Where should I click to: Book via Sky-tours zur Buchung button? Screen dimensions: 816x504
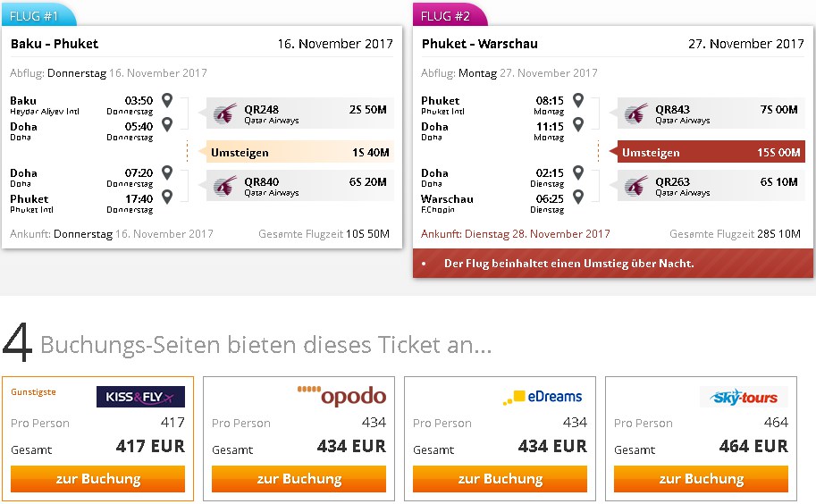tap(701, 478)
